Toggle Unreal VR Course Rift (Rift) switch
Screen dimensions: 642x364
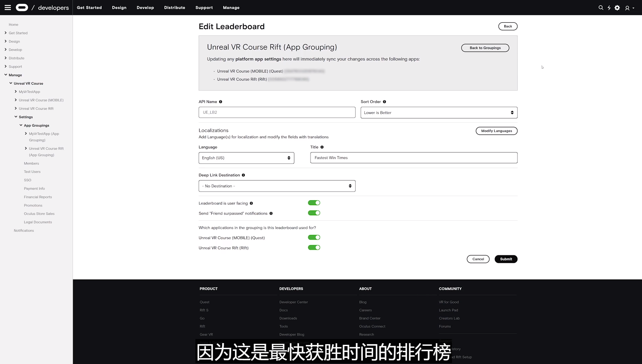point(314,248)
